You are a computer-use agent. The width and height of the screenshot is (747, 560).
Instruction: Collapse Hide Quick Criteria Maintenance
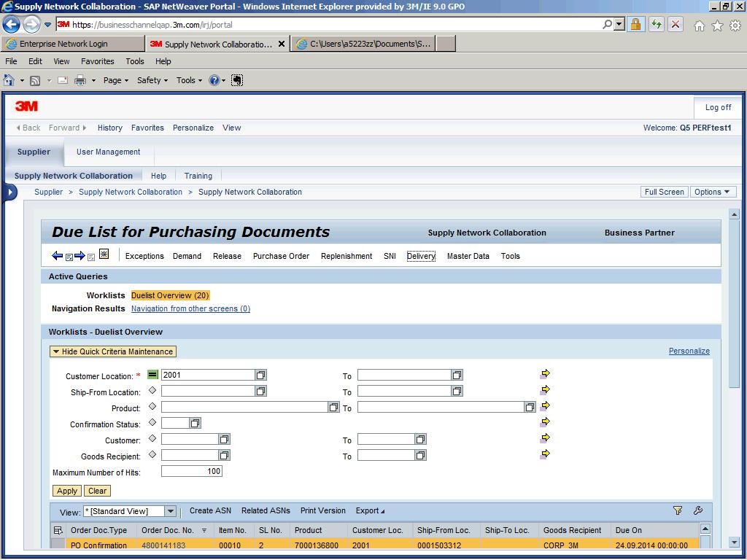point(113,351)
